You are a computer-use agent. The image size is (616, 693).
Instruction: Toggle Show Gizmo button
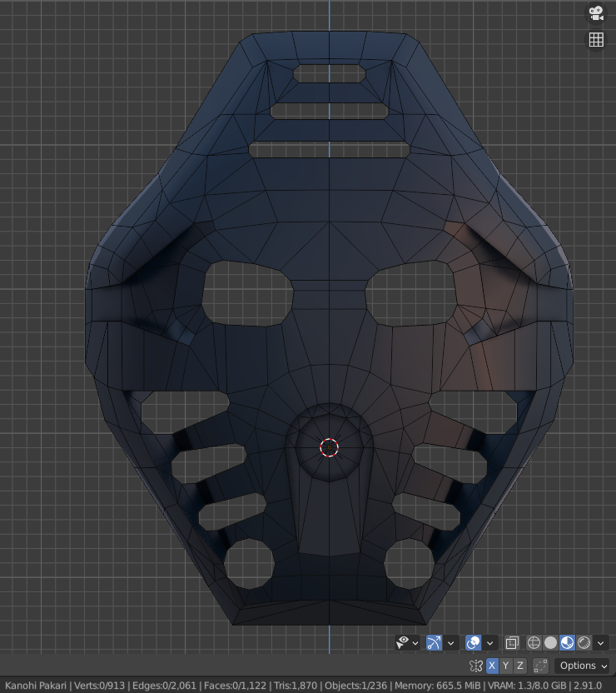tap(434, 643)
